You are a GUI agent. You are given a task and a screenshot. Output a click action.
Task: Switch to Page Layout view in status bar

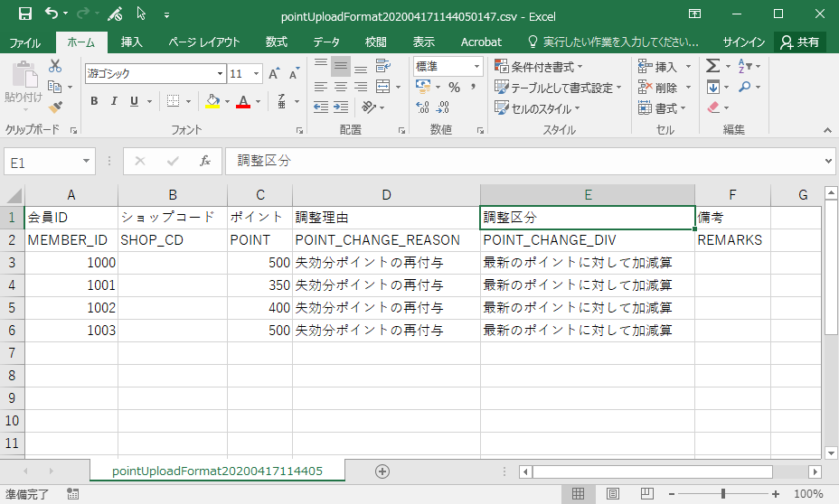(x=613, y=493)
